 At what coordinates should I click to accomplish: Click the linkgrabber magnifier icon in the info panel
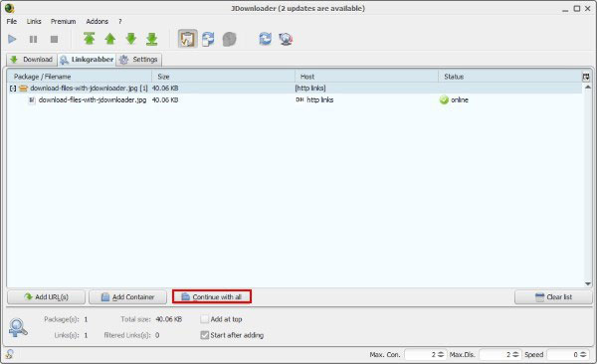[18, 327]
